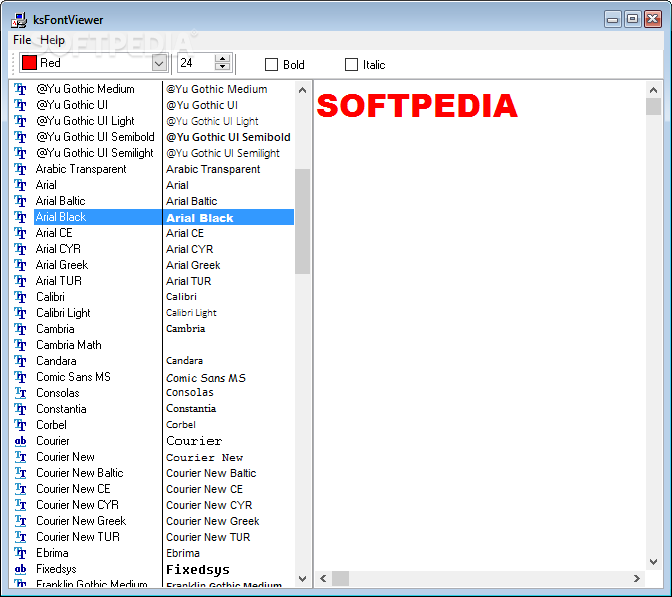This screenshot has width=672, height=597.
Task: Open the File menu
Action: [x=22, y=40]
